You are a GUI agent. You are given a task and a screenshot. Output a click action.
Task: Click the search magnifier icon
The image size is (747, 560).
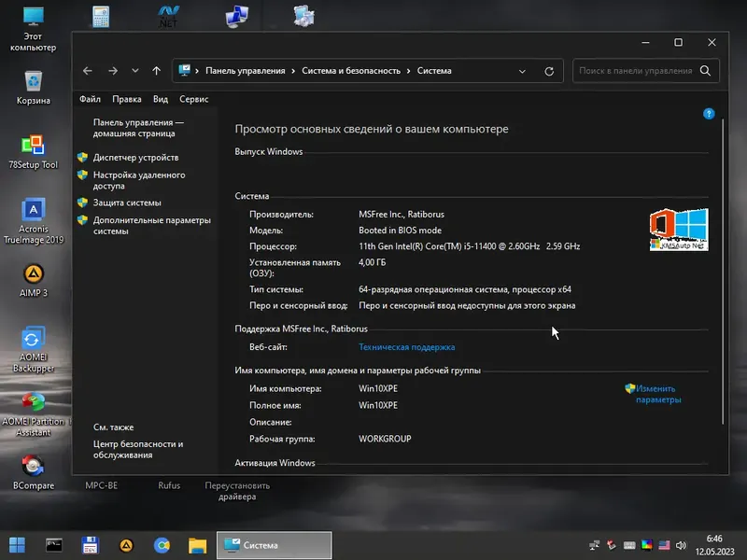click(706, 71)
